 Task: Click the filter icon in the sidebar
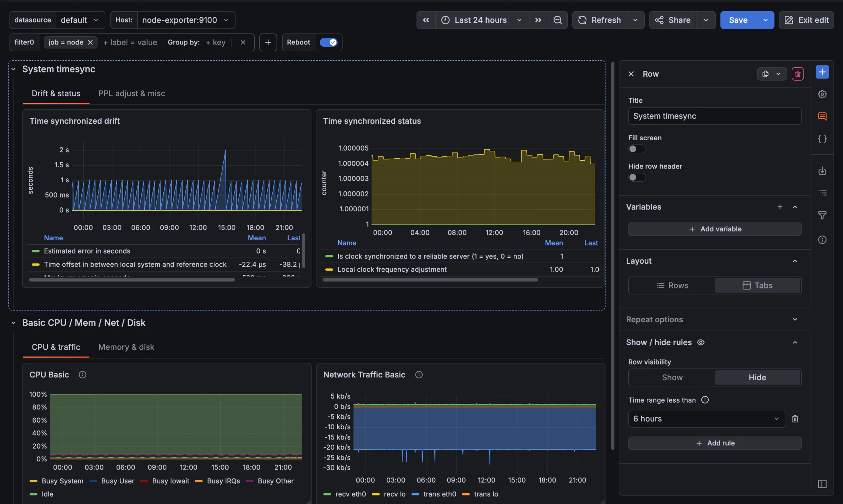tap(823, 215)
